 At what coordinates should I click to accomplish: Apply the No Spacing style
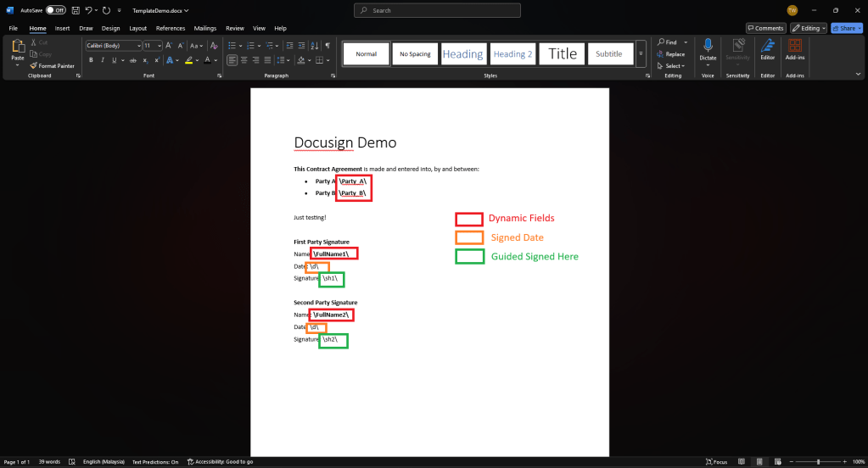pyautogui.click(x=415, y=53)
